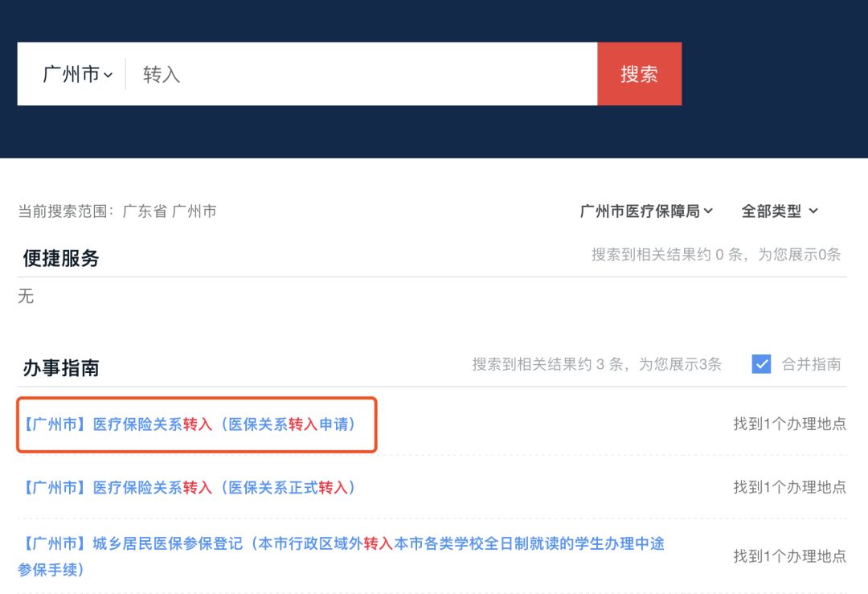Collapse the chevron next to 全部类型
This screenshot has height=594, width=868.
point(810,211)
